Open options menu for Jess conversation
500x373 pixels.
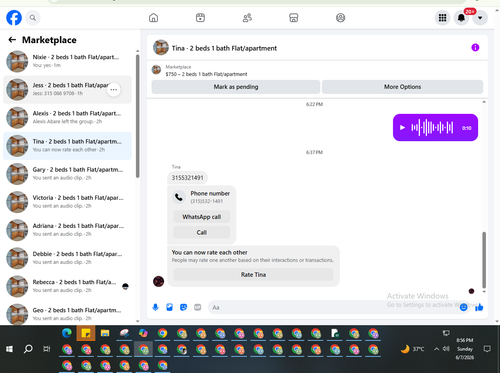(114, 89)
